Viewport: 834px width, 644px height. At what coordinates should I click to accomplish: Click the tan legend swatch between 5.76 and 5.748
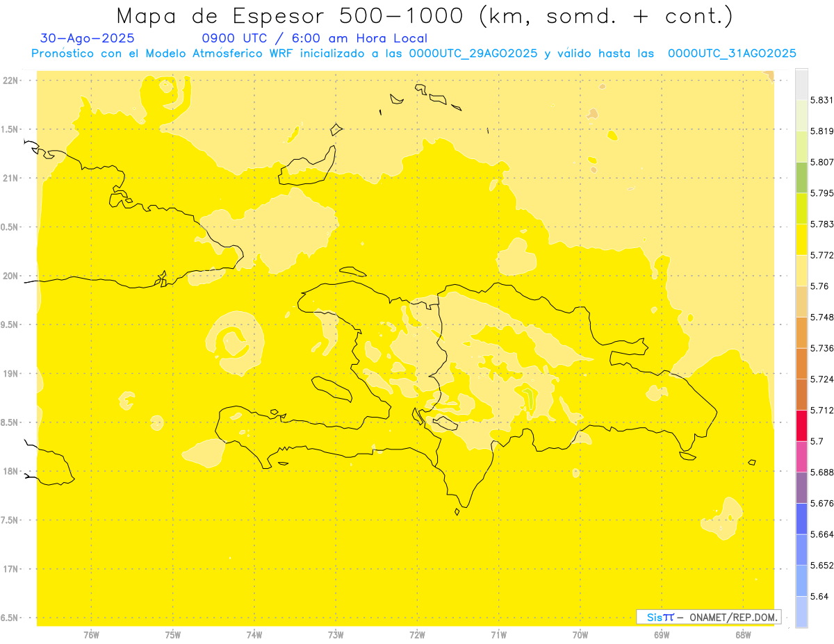pyautogui.click(x=801, y=302)
